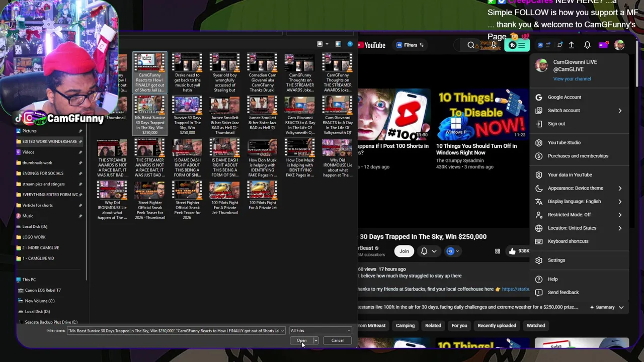The height and width of the screenshot is (362, 644).
Task: Open the All Files type dropdown
Action: pyautogui.click(x=320, y=330)
